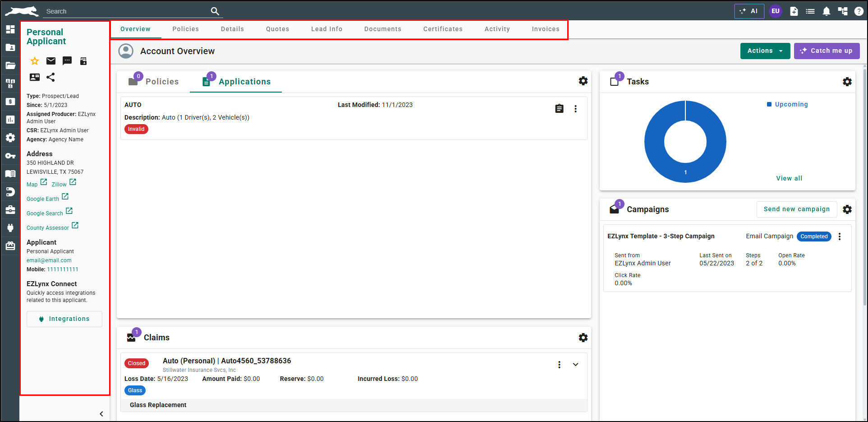
Task: Click the help question mark icon
Action: click(x=859, y=11)
